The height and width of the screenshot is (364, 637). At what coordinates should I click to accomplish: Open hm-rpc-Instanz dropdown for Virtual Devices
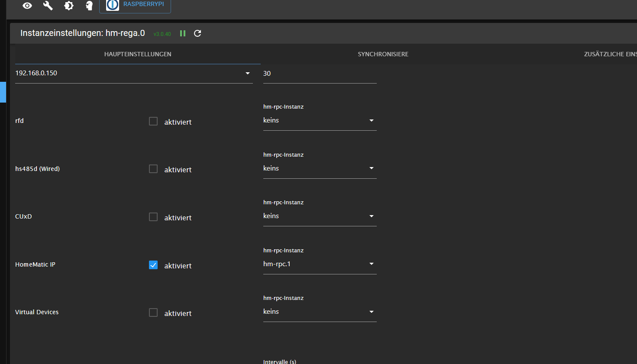[x=320, y=312]
